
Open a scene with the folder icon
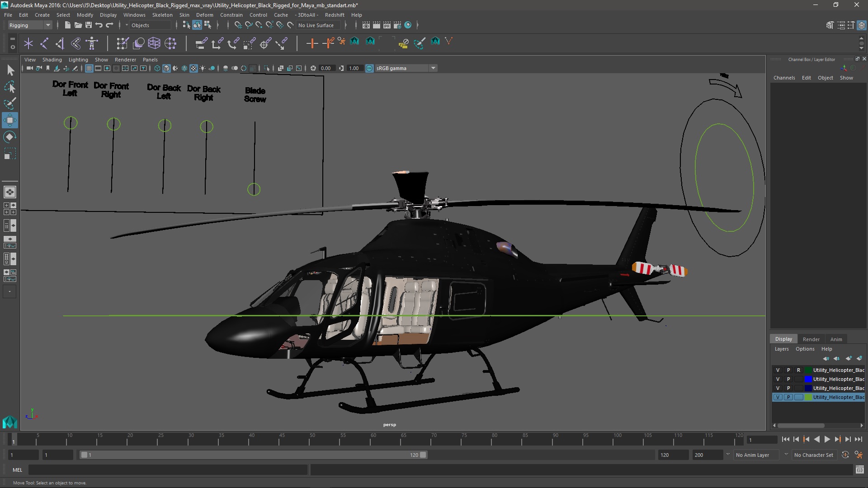tap(78, 25)
